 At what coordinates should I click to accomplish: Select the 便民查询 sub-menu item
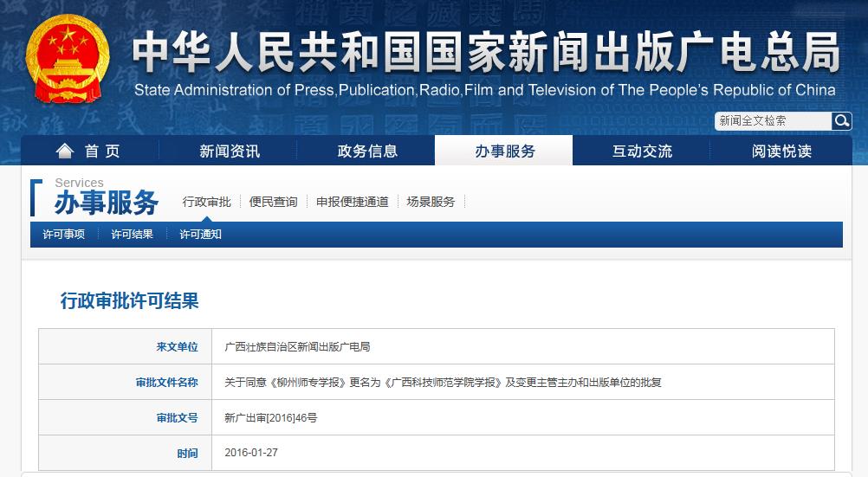(x=274, y=202)
